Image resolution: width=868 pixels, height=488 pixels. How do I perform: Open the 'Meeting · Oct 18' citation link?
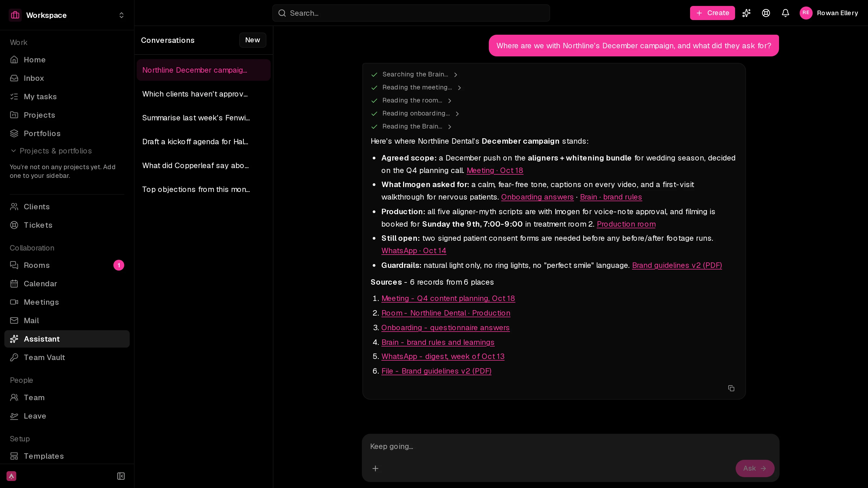(x=495, y=171)
